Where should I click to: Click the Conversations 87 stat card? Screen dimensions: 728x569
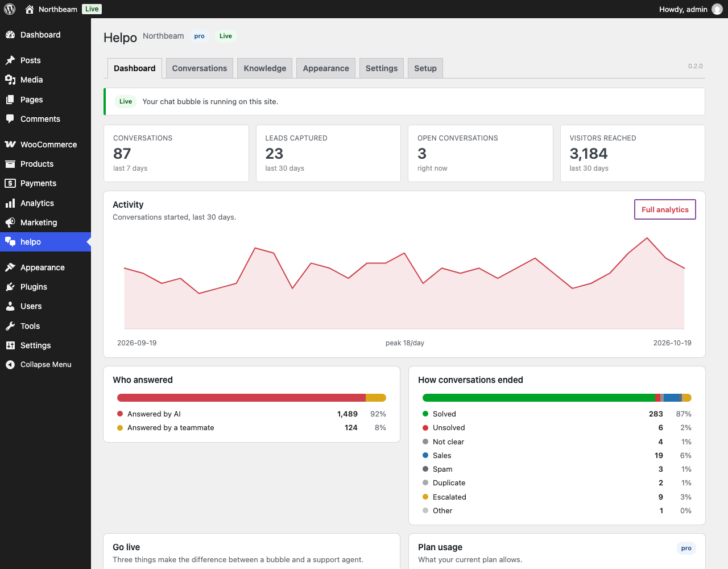pos(176,154)
